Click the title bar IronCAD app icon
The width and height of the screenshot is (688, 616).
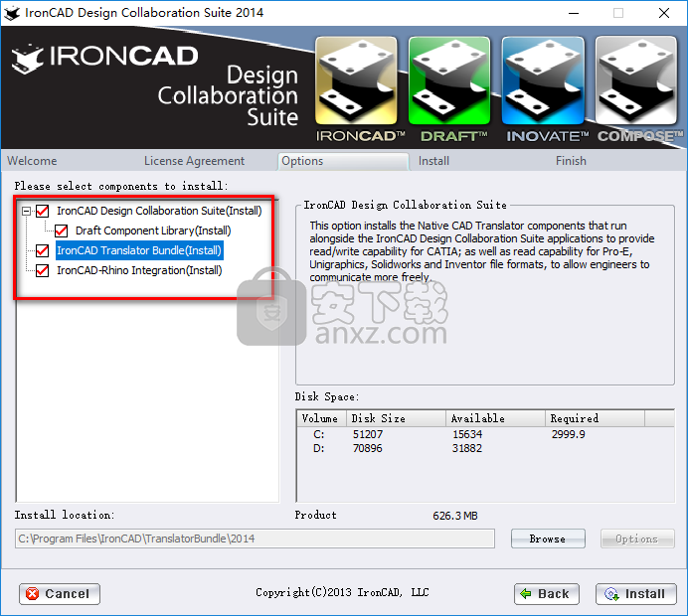[12, 13]
